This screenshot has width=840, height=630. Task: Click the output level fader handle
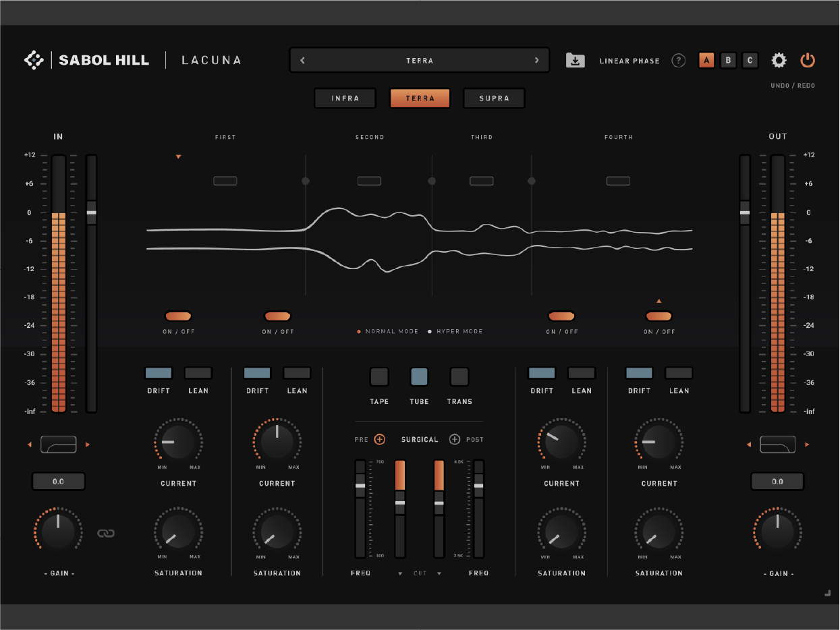pos(745,212)
